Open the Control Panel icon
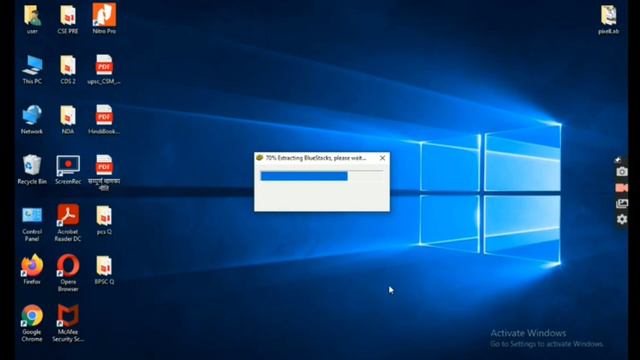This screenshot has width=640, height=360. pyautogui.click(x=32, y=224)
